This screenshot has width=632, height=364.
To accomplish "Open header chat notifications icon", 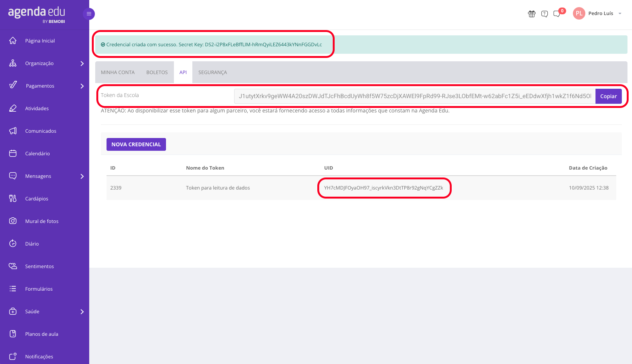I will point(557,14).
